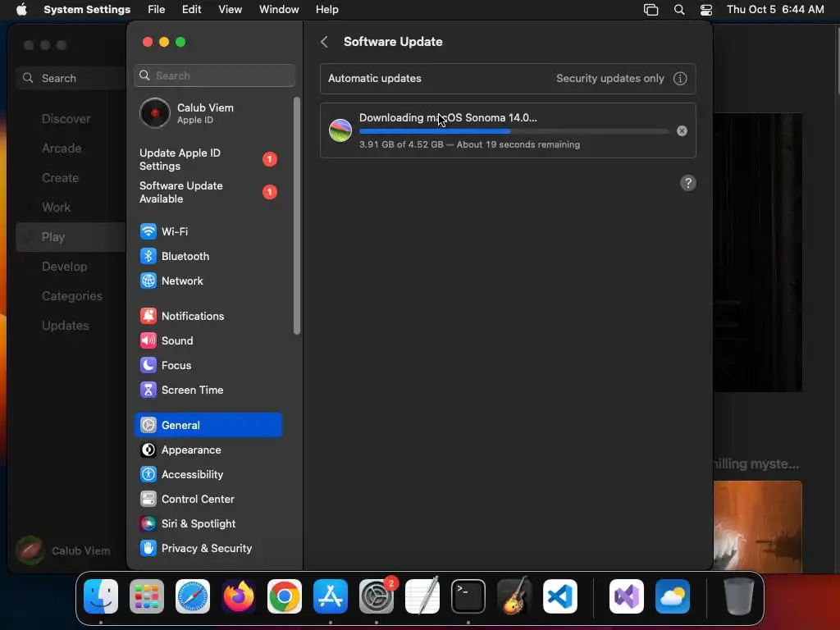Screen dimensions: 840x630
Task: Open Wi-Fi settings icon in sidebar
Action: point(148,231)
